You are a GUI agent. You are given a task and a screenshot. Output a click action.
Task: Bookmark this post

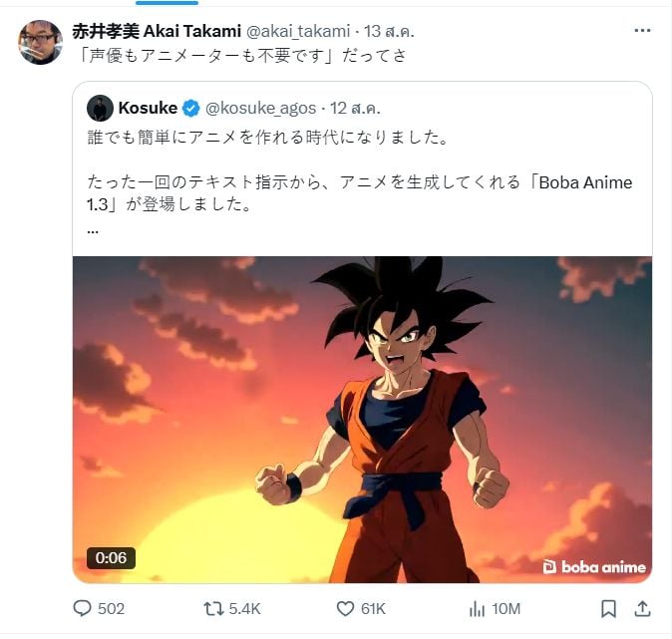click(608, 608)
